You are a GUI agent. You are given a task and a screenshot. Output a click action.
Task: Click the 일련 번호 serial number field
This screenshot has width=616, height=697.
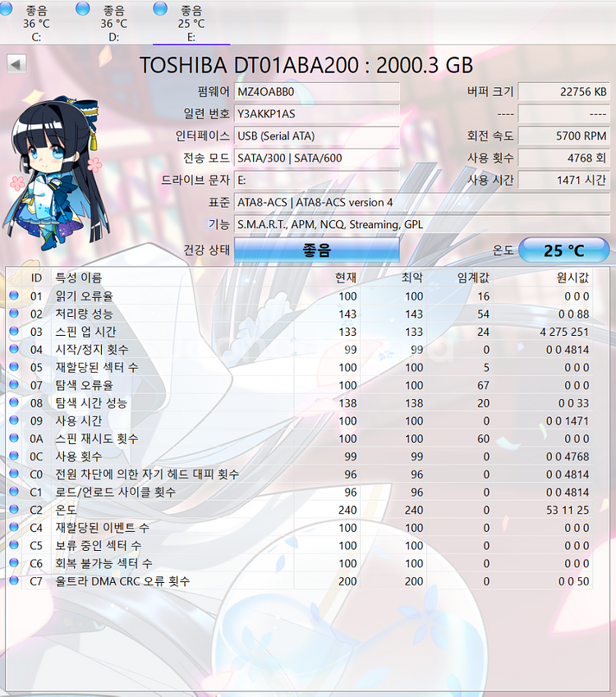pos(316,113)
